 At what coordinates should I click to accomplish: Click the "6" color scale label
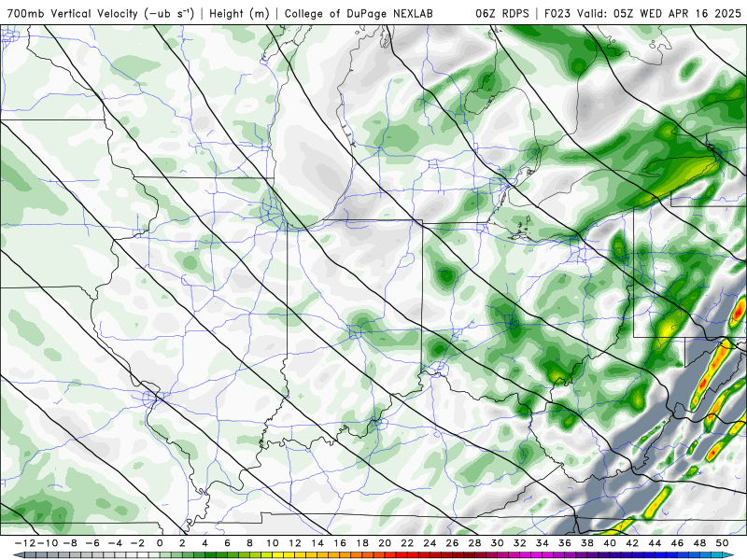pyautogui.click(x=227, y=543)
